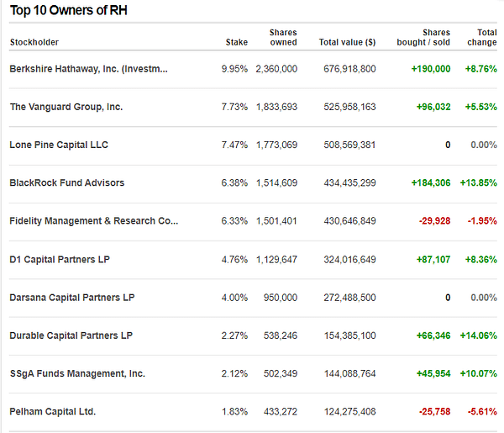Select shares sold -29,928

click(434, 220)
